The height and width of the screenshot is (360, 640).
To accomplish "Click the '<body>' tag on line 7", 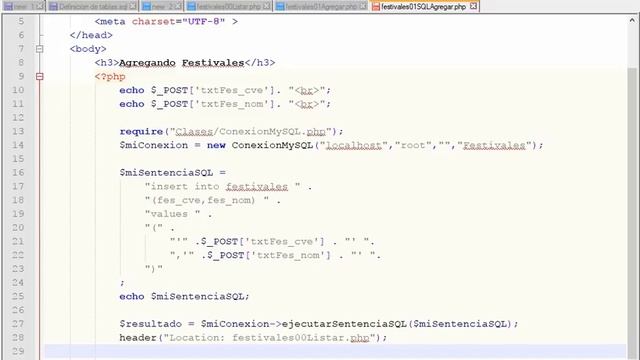I will tap(88, 49).
